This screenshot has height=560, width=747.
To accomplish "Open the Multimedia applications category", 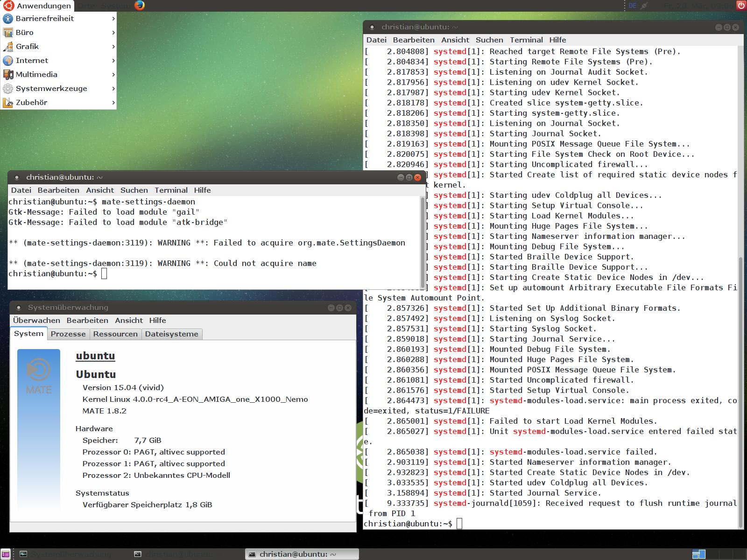I will (x=36, y=75).
